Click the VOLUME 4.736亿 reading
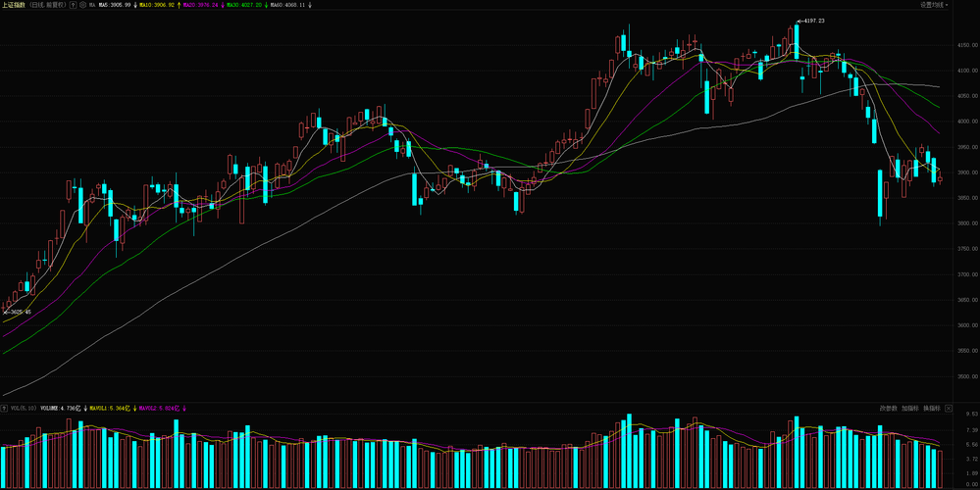The width and height of the screenshot is (980, 490). click(x=61, y=409)
